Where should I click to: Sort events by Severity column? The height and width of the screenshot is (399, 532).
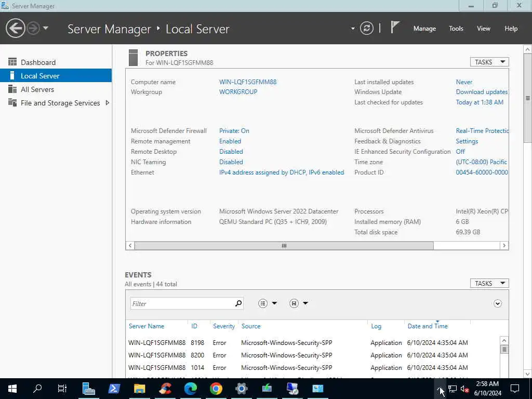click(x=223, y=326)
